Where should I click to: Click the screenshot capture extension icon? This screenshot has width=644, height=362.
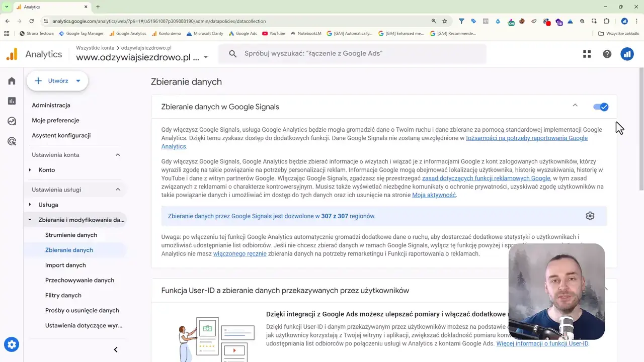pyautogui.click(x=594, y=21)
